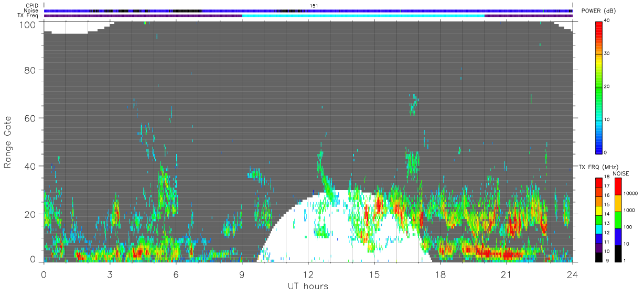This screenshot has width=644, height=297.
Task: Click the CPID label at top left
Action: pyautogui.click(x=33, y=6)
